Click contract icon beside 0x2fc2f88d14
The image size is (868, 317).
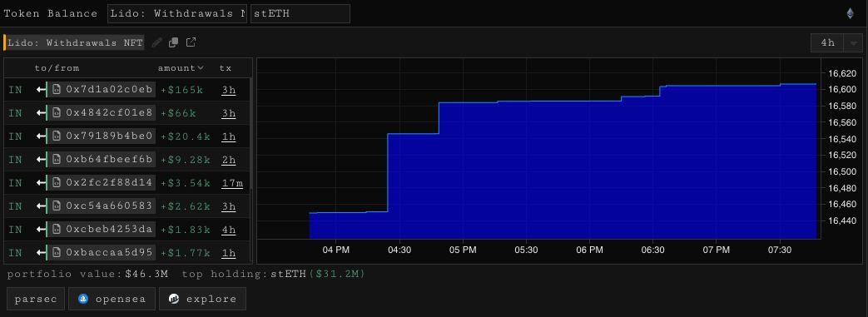57,182
